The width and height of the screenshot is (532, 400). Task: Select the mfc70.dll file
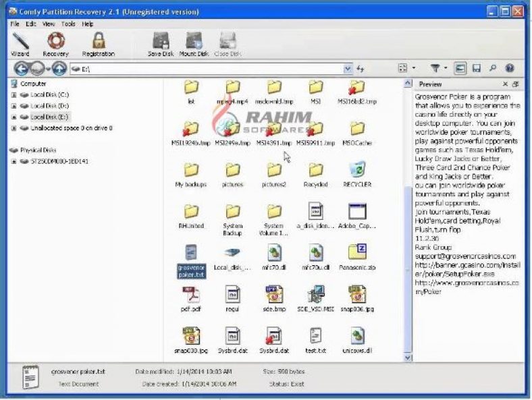point(274,257)
